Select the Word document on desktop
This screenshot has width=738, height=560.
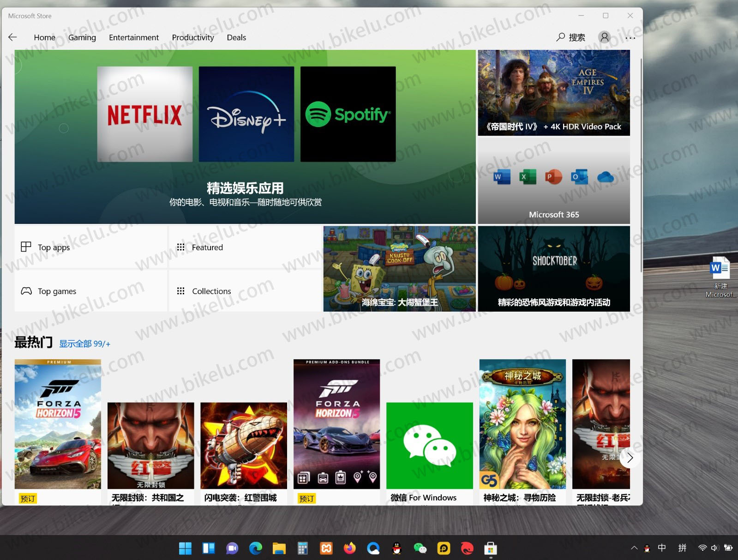pyautogui.click(x=720, y=277)
